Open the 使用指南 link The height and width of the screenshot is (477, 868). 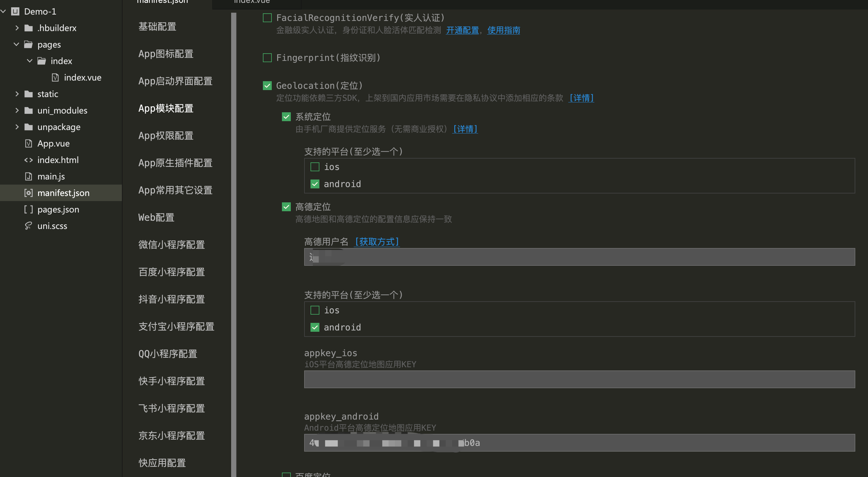point(504,30)
